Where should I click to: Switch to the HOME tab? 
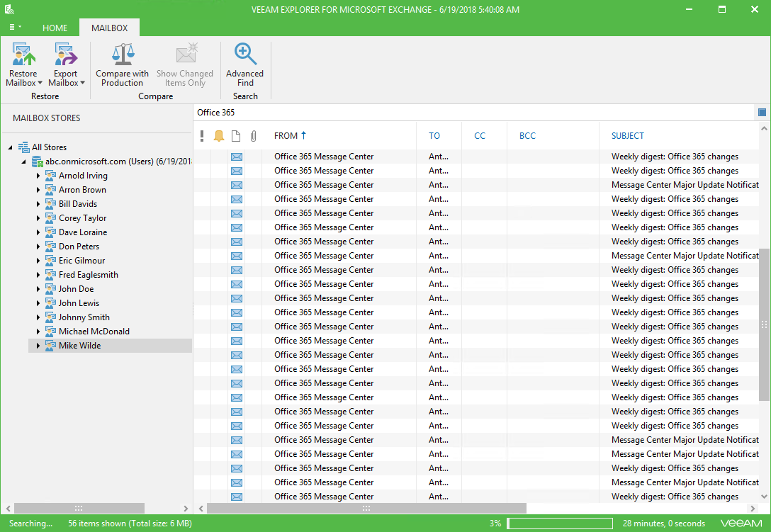tap(55, 28)
